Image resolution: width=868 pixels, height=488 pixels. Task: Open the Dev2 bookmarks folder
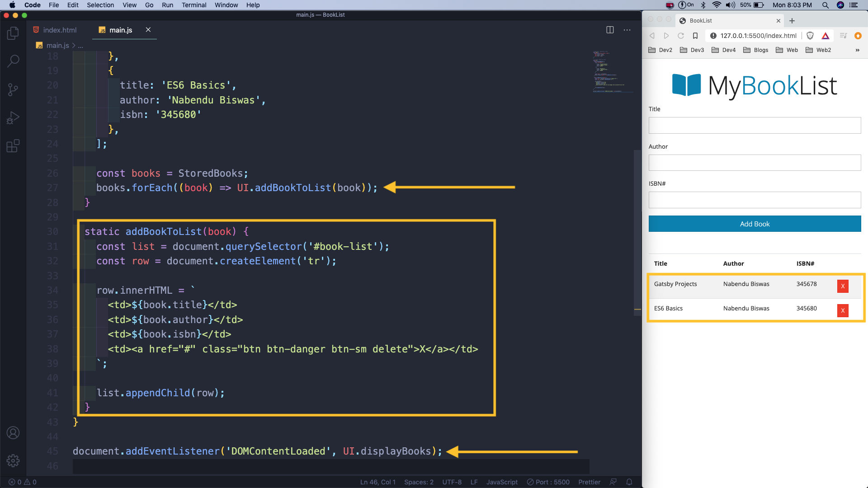pos(660,50)
